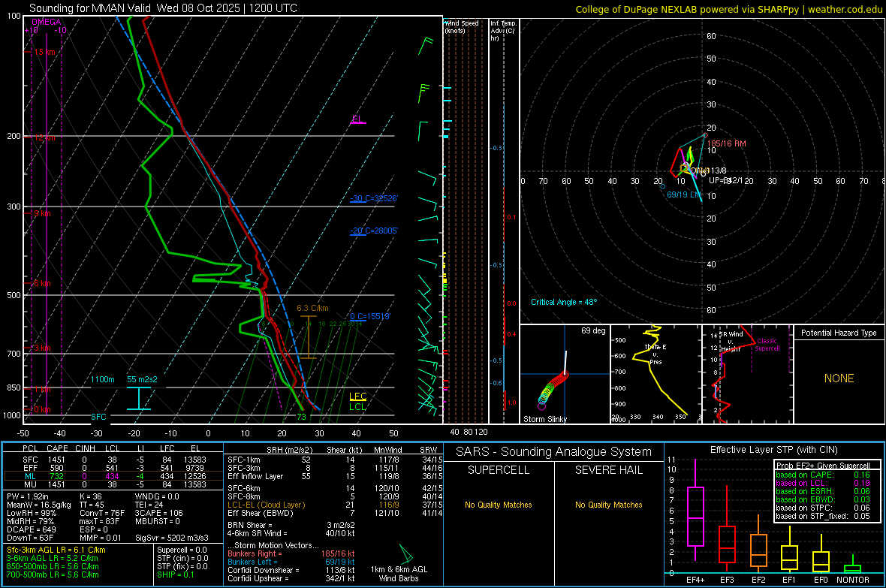
Task: Click the "MeanW = 16.5g/kg" value
Action: (39, 505)
